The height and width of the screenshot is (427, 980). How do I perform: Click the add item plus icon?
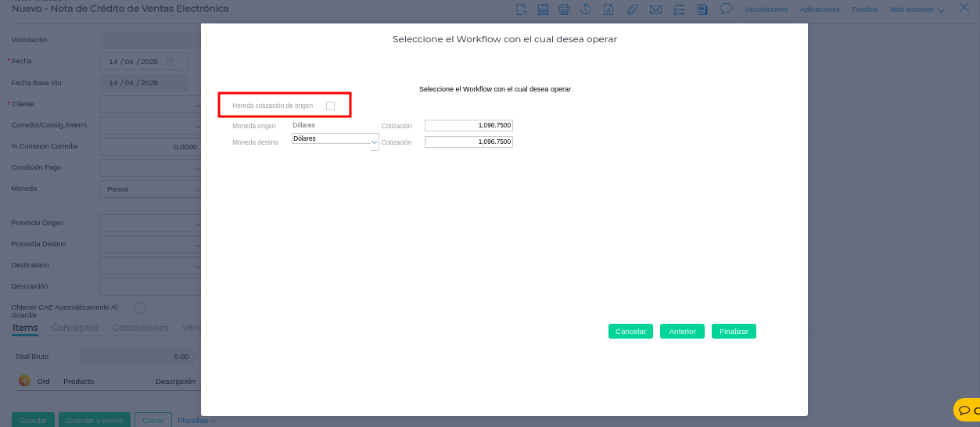[24, 381]
